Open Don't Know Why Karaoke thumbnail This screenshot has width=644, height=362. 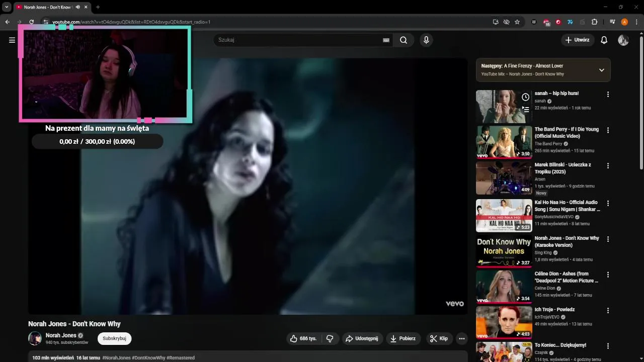[x=504, y=251]
